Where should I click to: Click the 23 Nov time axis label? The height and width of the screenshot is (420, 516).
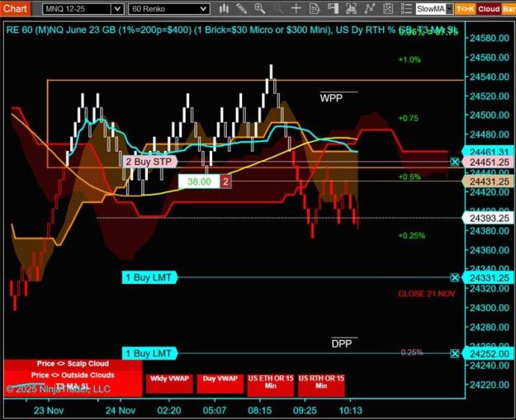[49, 410]
